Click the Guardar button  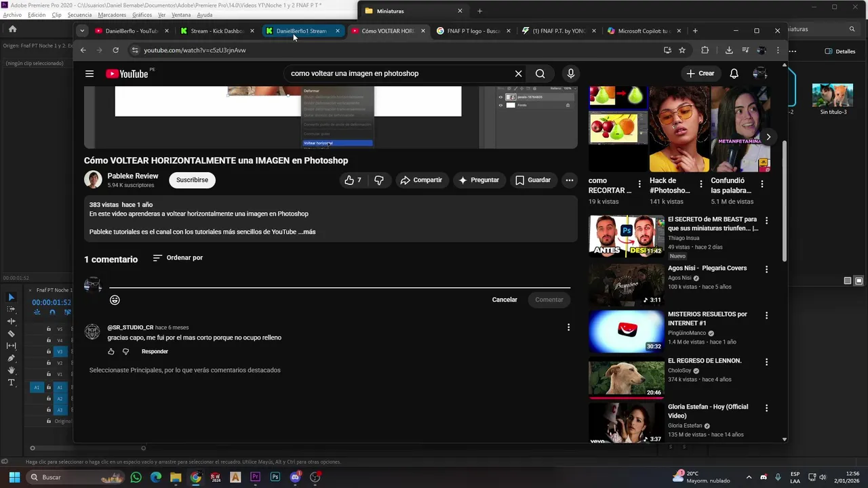coord(533,180)
